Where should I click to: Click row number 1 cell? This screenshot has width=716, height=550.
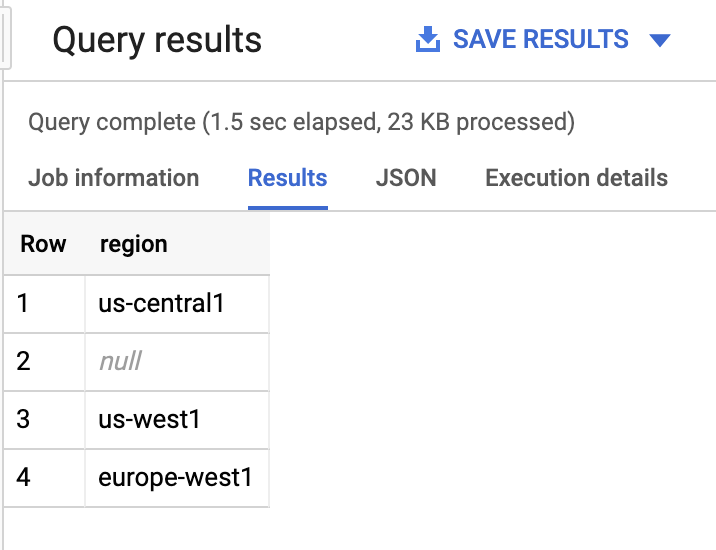(44, 304)
